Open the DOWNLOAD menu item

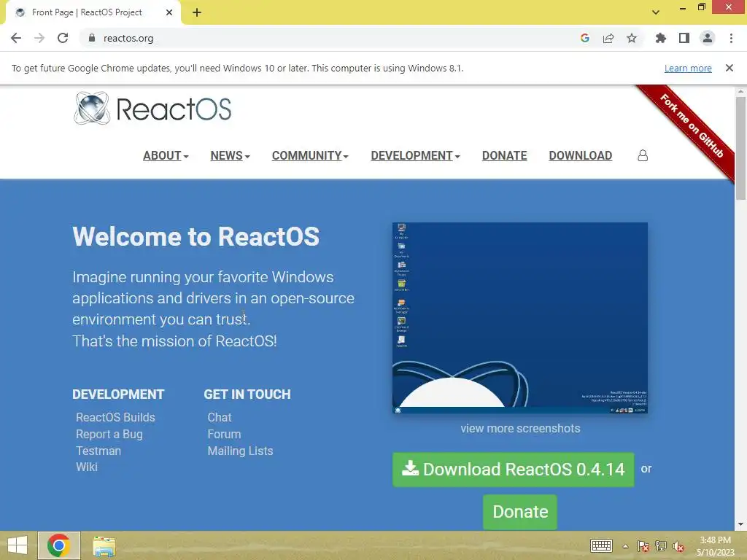[x=580, y=156]
